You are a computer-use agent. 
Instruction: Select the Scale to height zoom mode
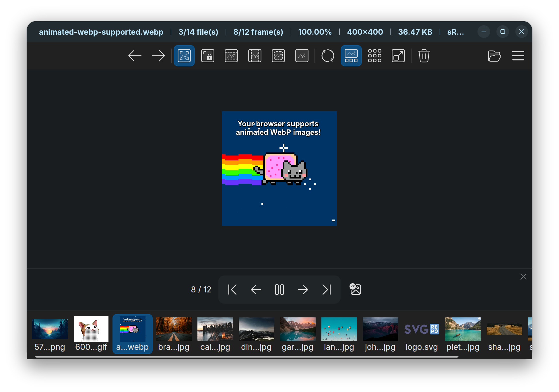pos(255,56)
